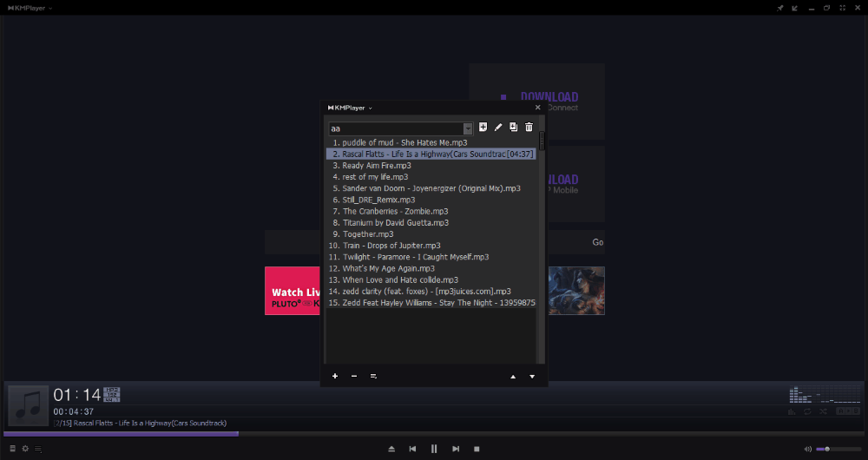Select track When Love and Hate collide.mp3
This screenshot has width=868, height=460.
(x=431, y=280)
